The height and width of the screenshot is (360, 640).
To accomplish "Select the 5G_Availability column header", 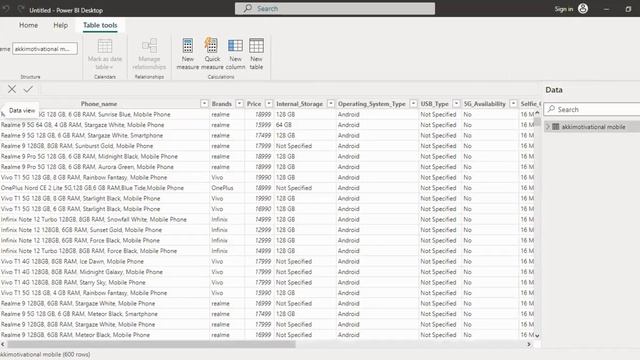I will pyautogui.click(x=484, y=104).
